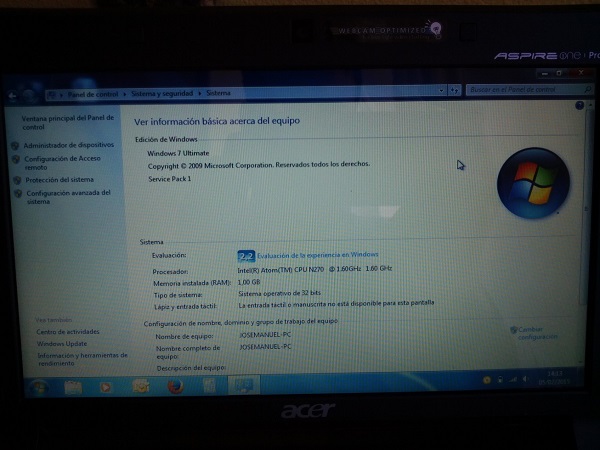The image size is (600, 450).
Task: Click the search magnifier icon
Action: (588, 89)
